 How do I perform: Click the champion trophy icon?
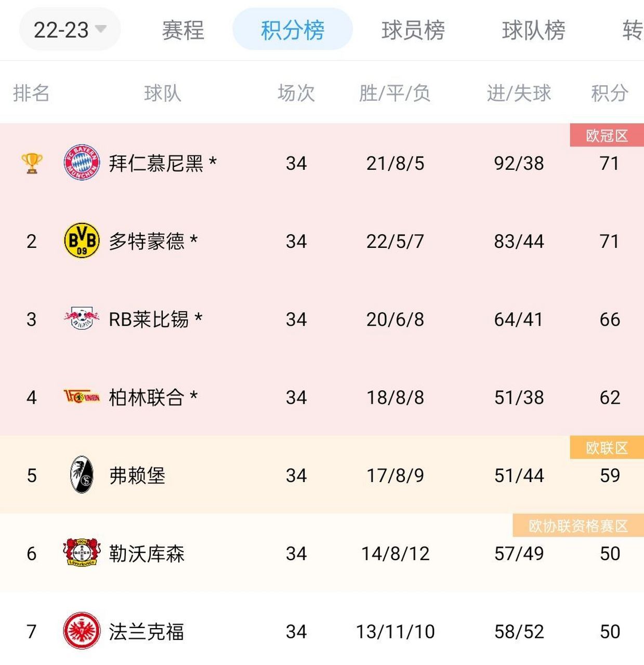pos(31,163)
